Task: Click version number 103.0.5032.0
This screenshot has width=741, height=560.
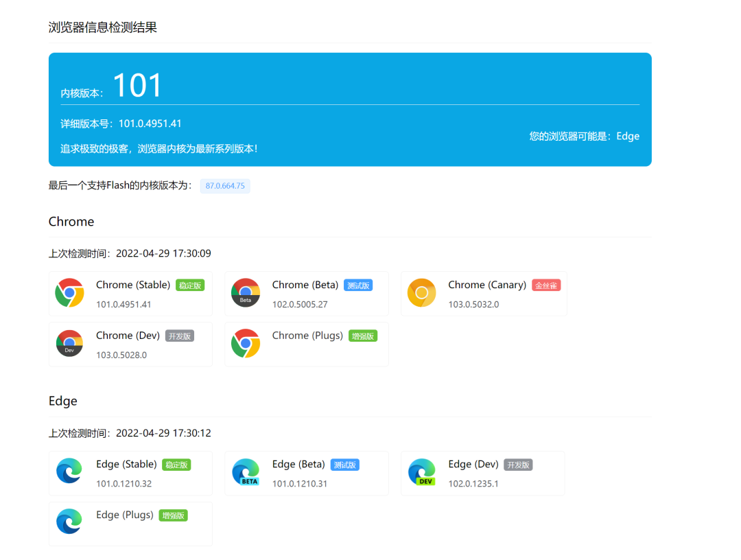Action: pyautogui.click(x=473, y=304)
